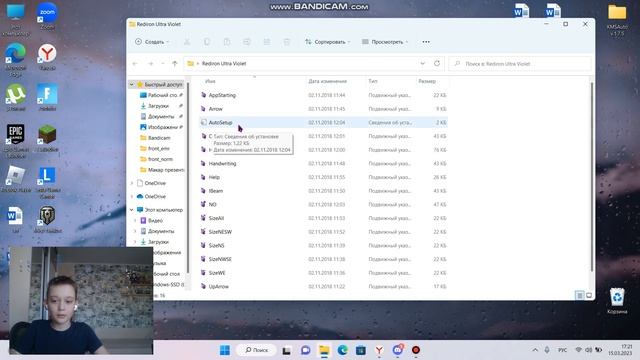The height and width of the screenshot is (360, 640).
Task: Open the Minecraft block desktop shortcut
Action: click(x=47, y=139)
